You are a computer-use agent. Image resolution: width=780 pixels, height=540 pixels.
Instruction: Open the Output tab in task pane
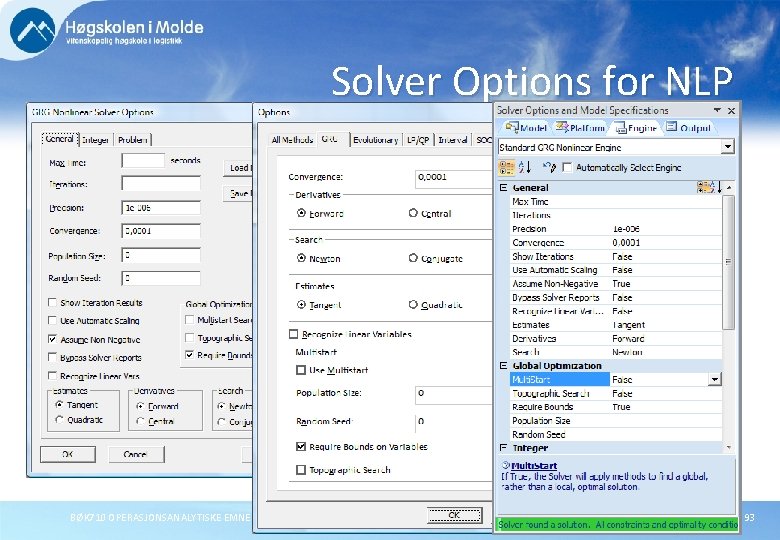(x=688, y=128)
